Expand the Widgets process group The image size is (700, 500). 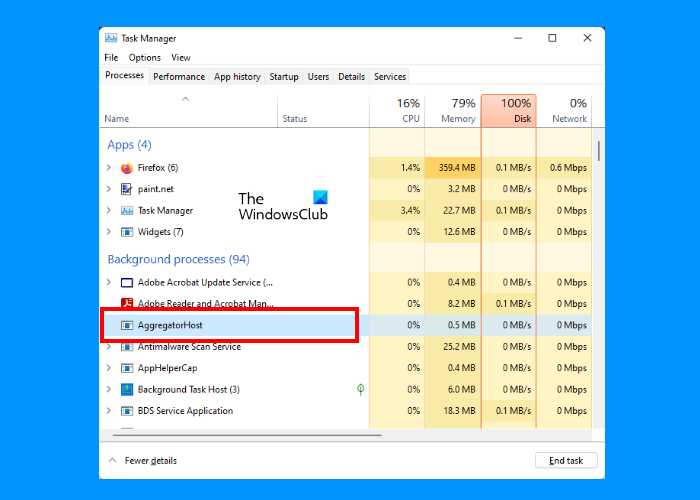pos(109,232)
